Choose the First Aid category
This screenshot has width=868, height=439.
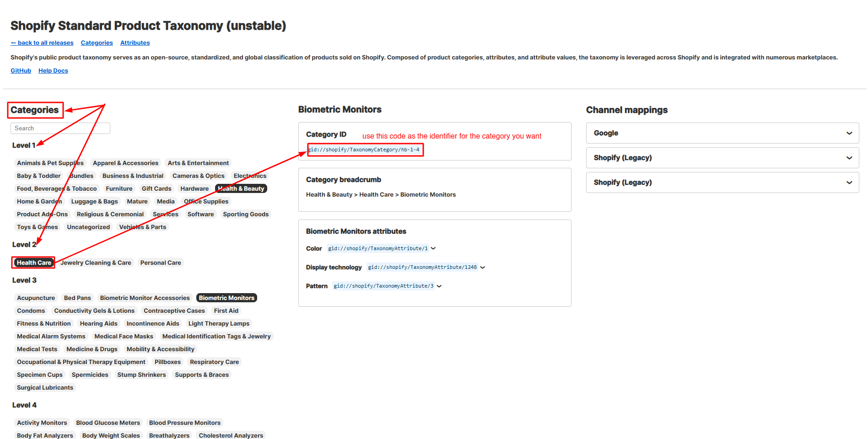pos(226,311)
